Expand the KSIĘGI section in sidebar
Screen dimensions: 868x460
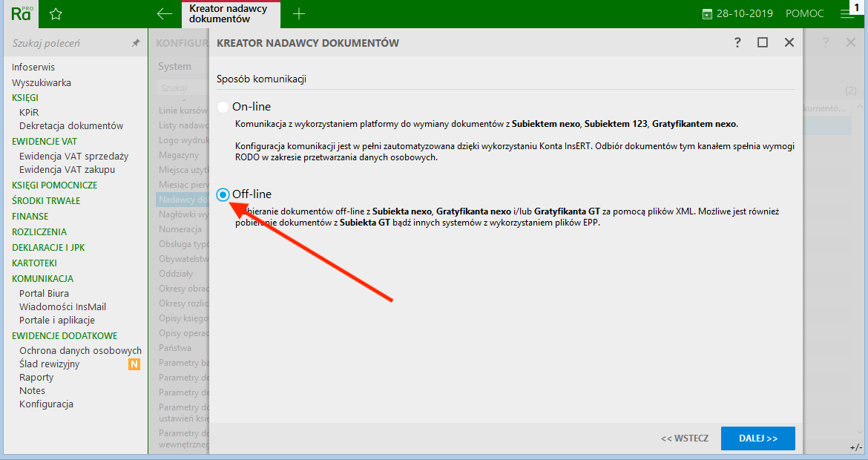coord(25,98)
